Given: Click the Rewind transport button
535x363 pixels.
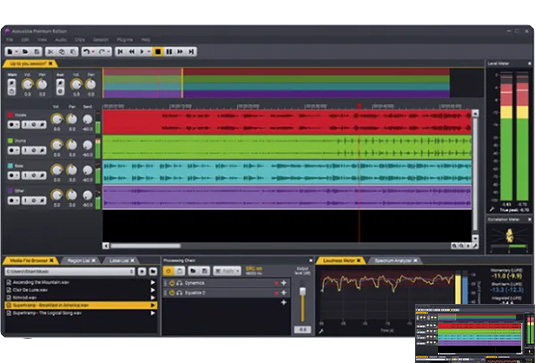Looking at the screenshot, I should (x=131, y=52).
